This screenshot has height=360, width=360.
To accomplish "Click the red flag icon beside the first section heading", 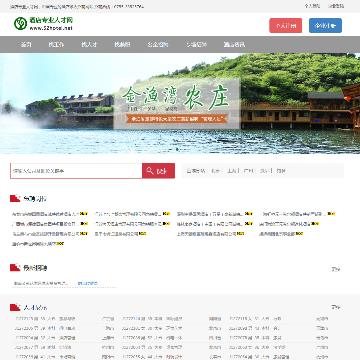I will pyautogui.click(x=15, y=199).
